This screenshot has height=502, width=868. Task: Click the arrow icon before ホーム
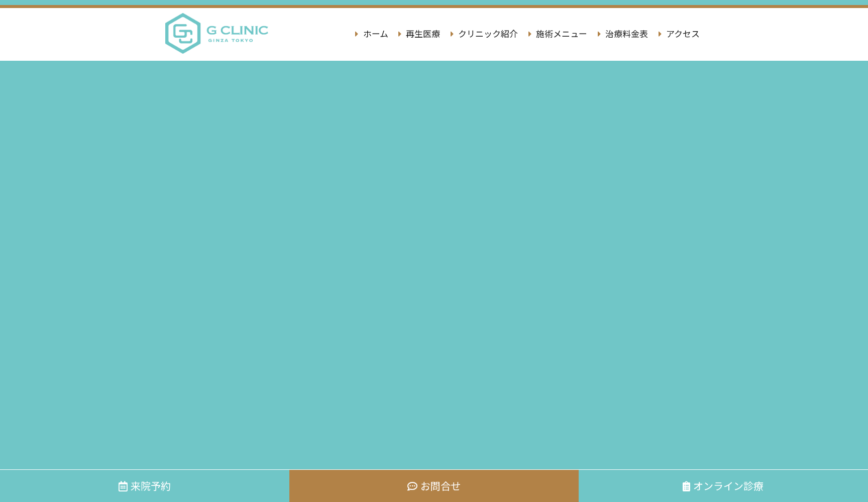tap(357, 34)
